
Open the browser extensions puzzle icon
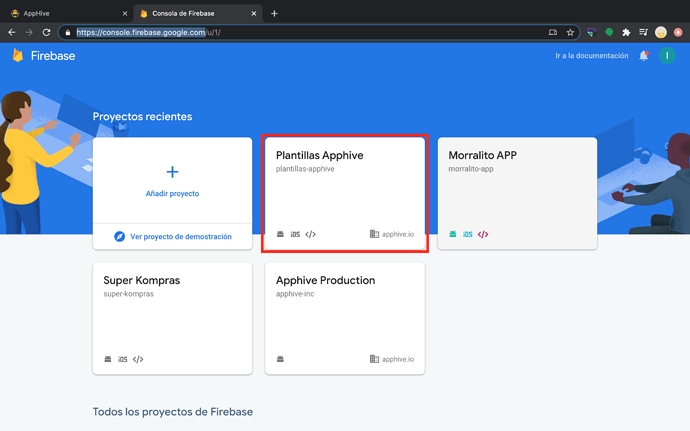click(626, 32)
